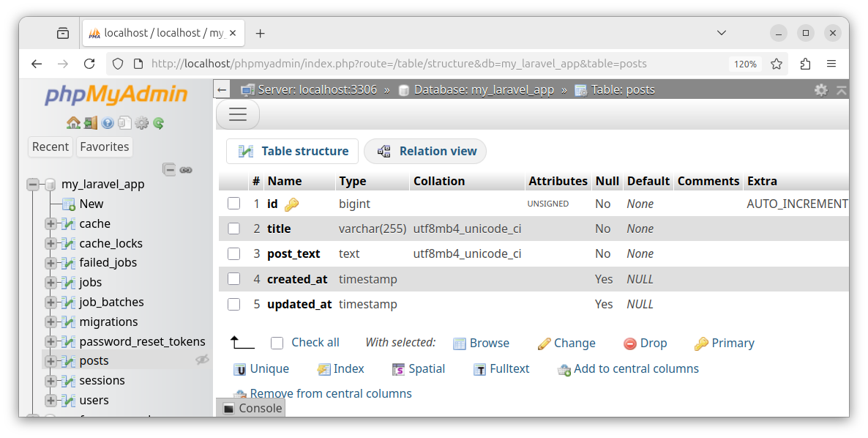This screenshot has height=438, width=868.
Task: Click Fulltext index action
Action: point(501,368)
